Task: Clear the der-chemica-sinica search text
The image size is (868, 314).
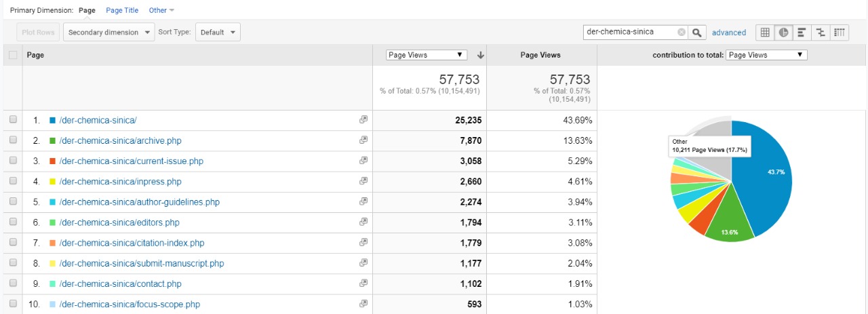Action: (x=681, y=33)
